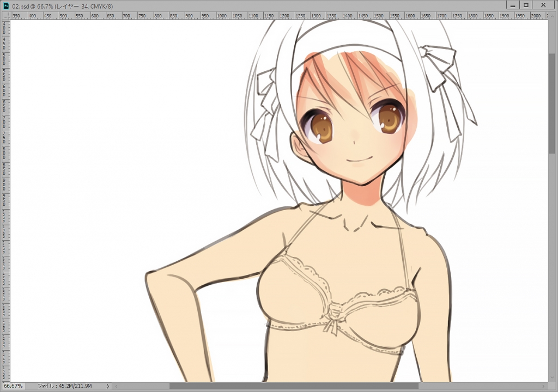The image size is (558, 392).
Task: Click the vertical scrollbar track below thumb
Action: 552,272
